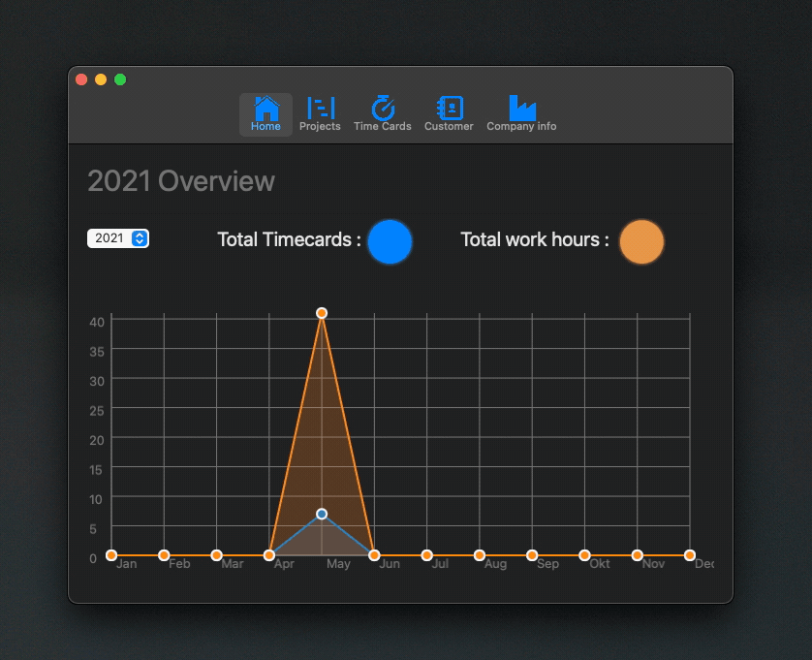Click the data point above Jun label
Viewport: 812px width, 660px height.
click(374, 555)
